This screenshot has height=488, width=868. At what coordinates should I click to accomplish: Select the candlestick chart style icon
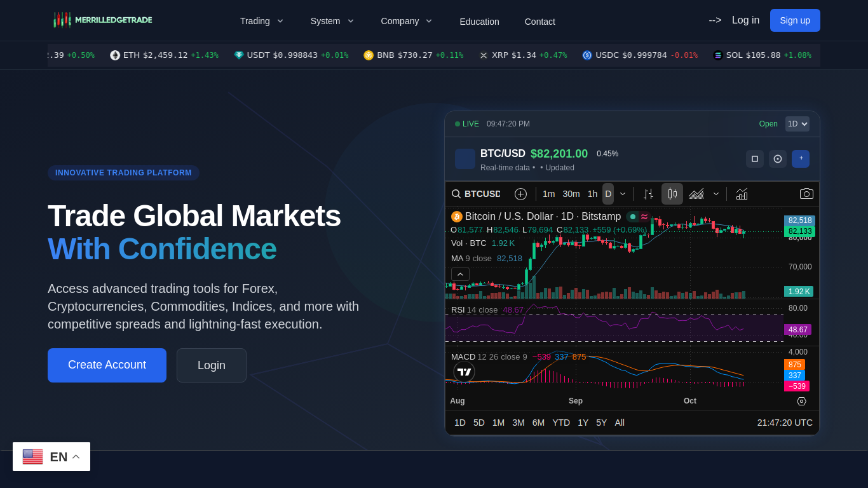(672, 194)
